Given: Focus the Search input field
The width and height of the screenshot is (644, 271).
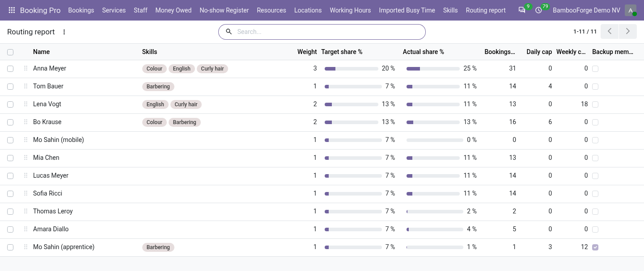Looking at the screenshot, I should pyautogui.click(x=329, y=32).
